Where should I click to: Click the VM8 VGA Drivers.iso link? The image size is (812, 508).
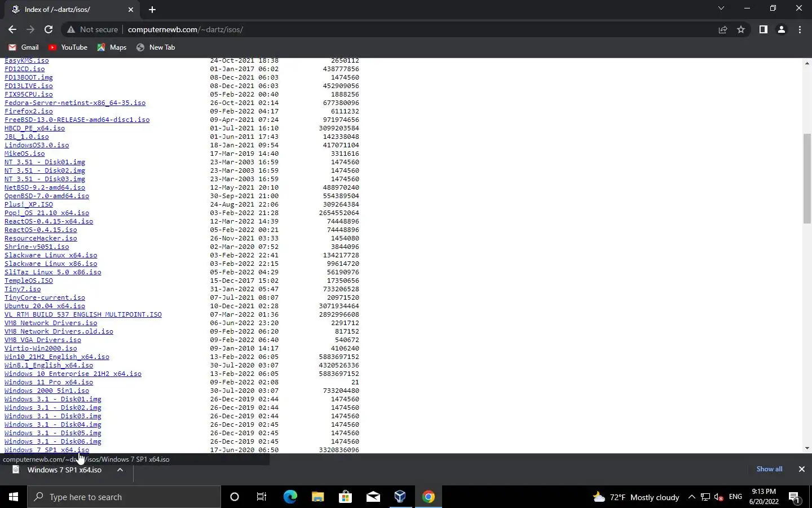pos(43,340)
